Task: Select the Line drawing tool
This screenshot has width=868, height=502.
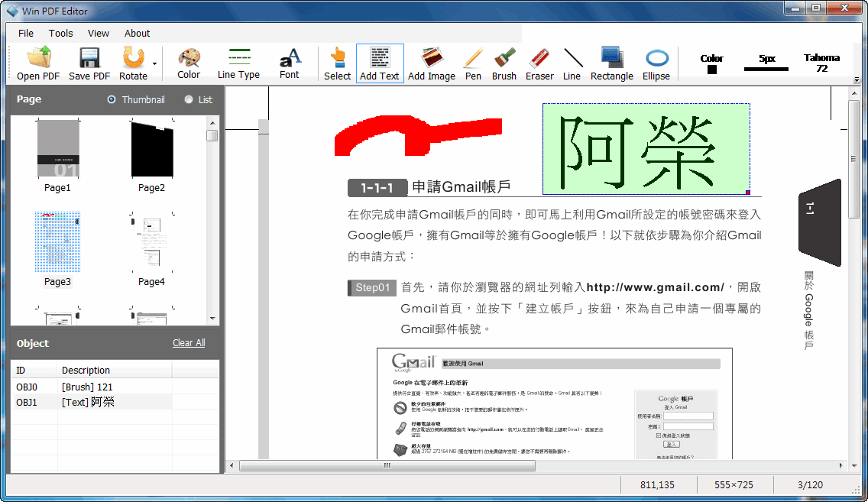Action: (573, 63)
